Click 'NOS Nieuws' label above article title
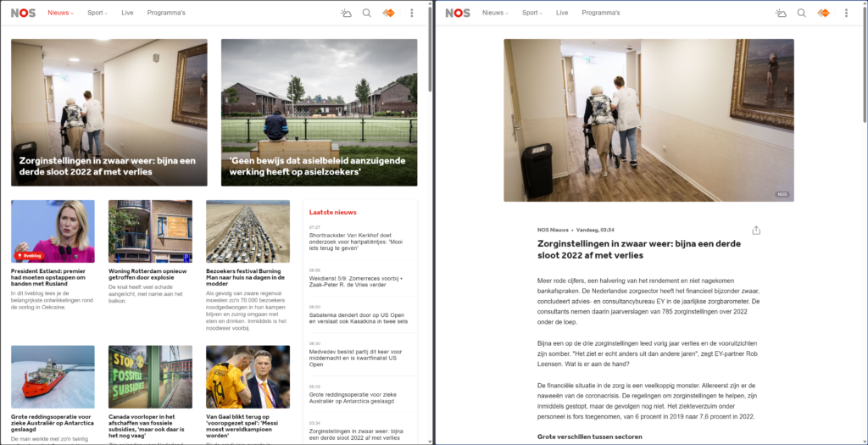 [553, 230]
